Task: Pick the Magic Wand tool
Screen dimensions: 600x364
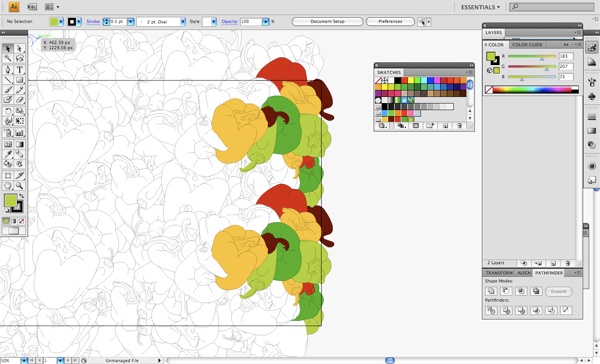Action: pyautogui.click(x=8, y=59)
